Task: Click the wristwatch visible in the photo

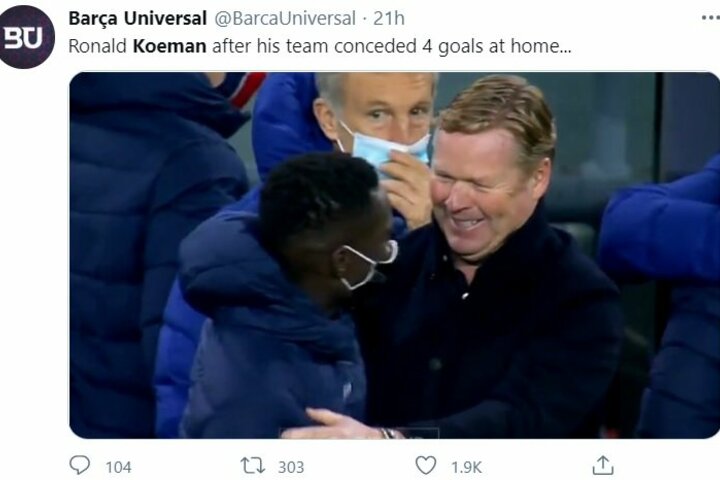Action: pyautogui.click(x=388, y=432)
